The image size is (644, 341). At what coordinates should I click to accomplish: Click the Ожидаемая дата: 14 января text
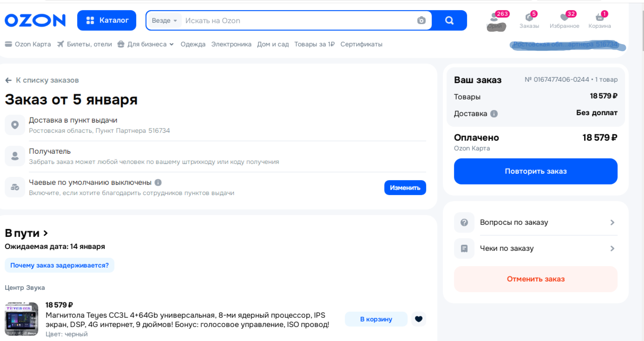pyautogui.click(x=55, y=247)
